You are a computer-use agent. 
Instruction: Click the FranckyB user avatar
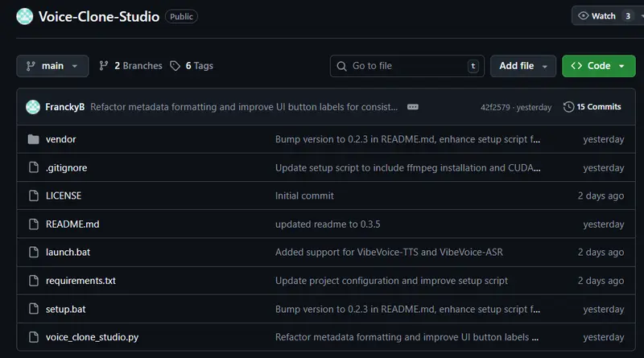click(33, 107)
